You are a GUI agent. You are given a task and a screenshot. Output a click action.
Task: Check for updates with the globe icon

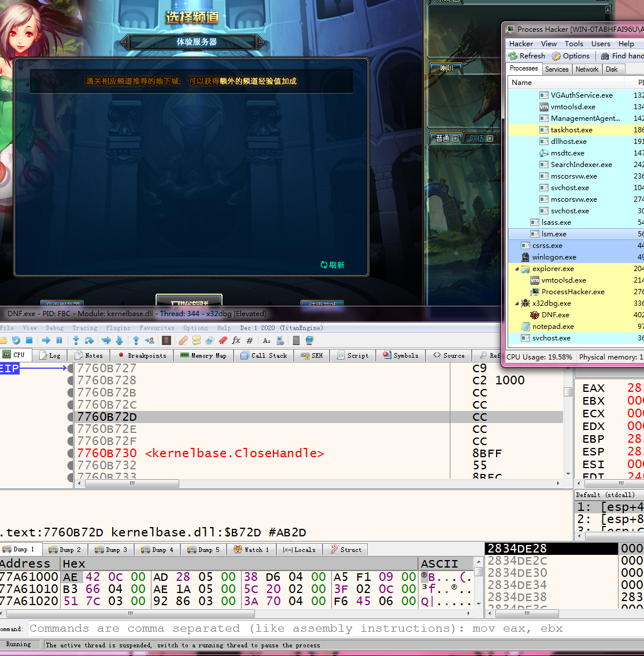pyautogui.click(x=310, y=340)
